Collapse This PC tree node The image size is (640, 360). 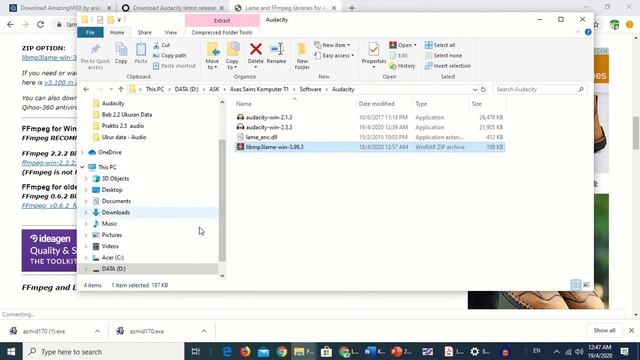pos(82,167)
